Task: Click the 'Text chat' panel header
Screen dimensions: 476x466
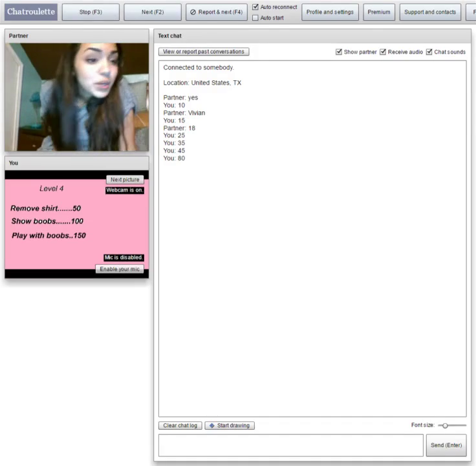Action: click(x=312, y=36)
